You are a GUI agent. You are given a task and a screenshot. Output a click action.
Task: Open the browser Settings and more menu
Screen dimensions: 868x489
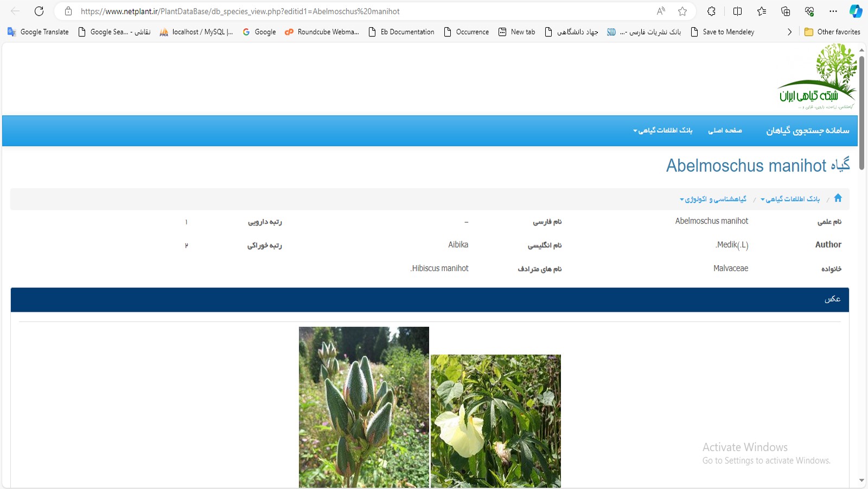pos(833,11)
